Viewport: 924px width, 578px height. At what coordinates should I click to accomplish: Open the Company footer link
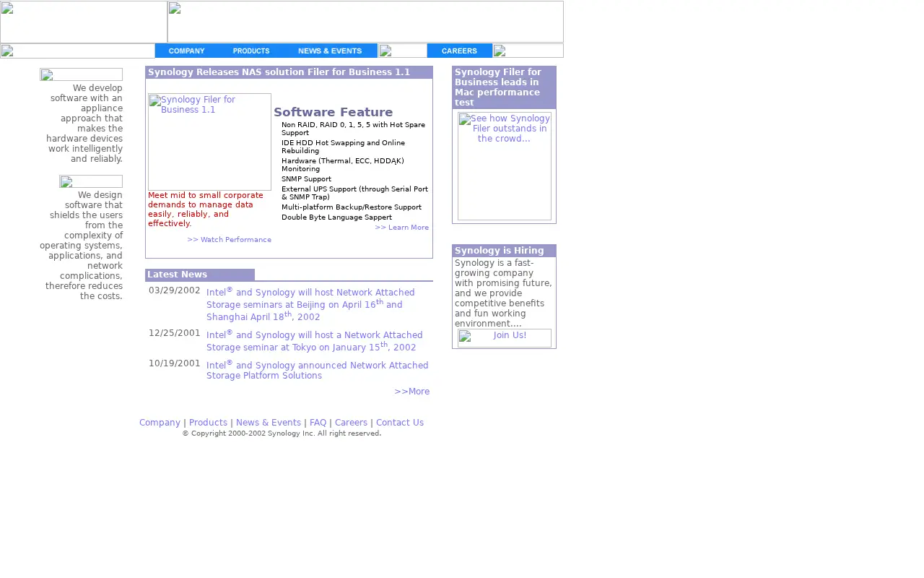(x=160, y=423)
